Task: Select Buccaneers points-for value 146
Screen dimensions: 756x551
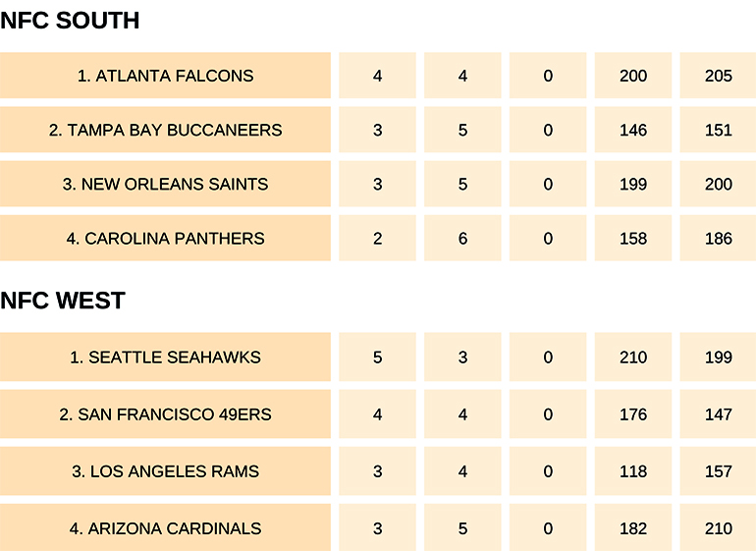Action: [633, 130]
